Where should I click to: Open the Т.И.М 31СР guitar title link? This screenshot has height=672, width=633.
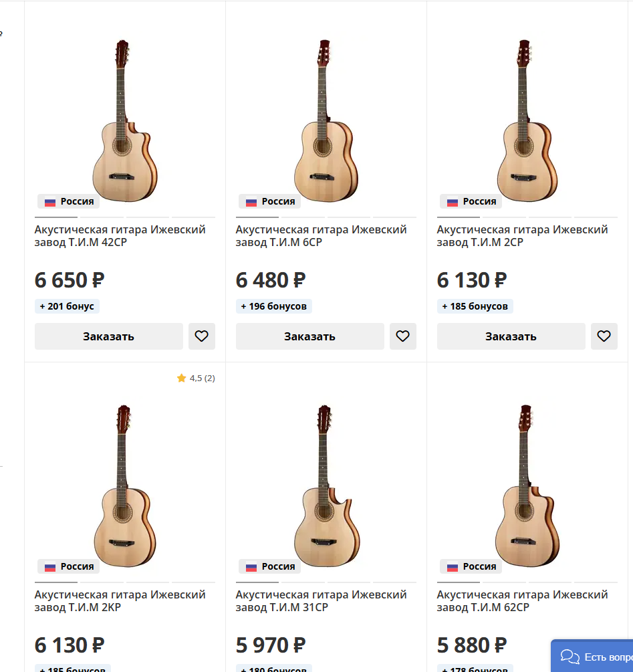[322, 600]
